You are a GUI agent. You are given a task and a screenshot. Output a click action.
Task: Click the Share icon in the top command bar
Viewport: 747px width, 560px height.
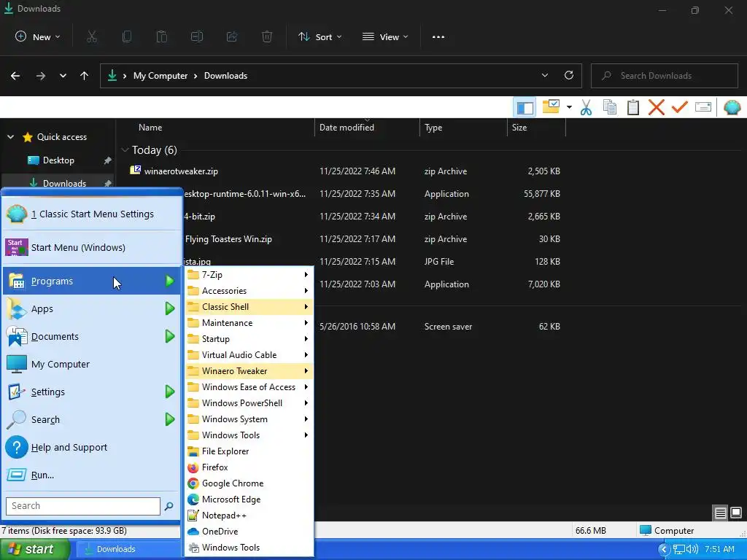coord(232,36)
